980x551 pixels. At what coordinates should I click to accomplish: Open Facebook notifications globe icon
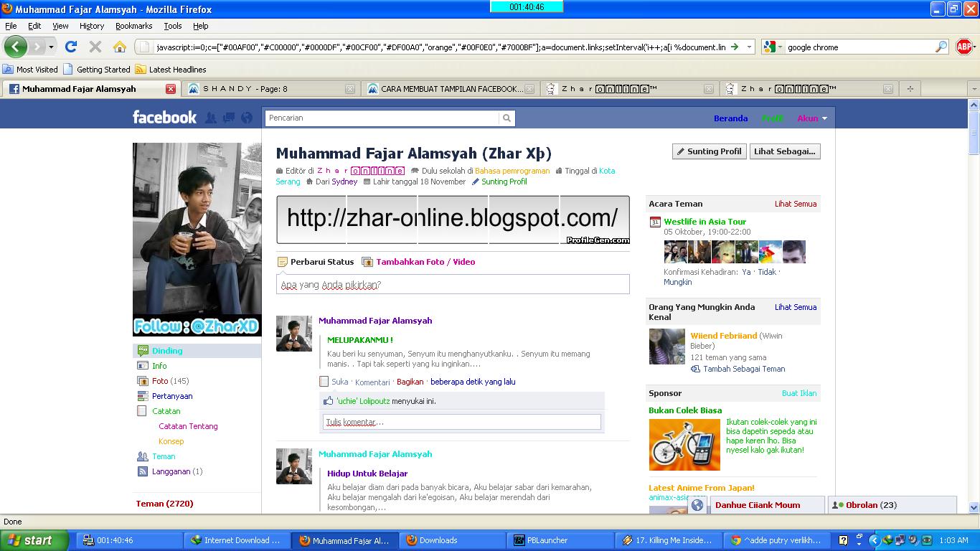coord(247,118)
